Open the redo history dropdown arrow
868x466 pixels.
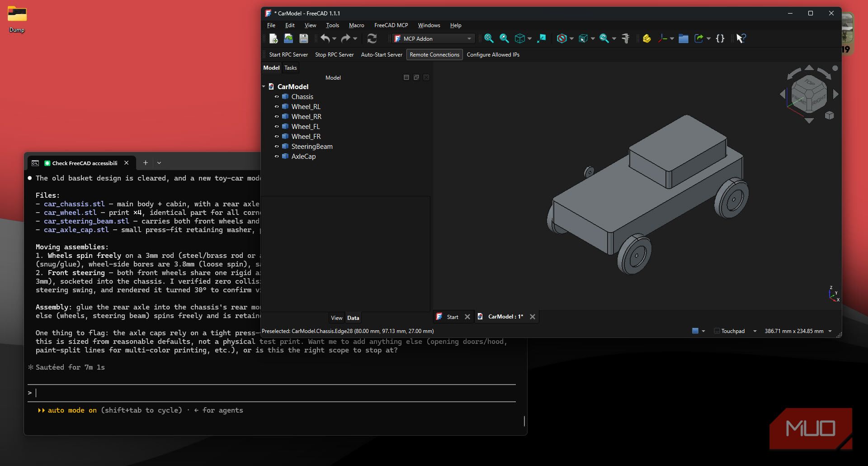click(x=355, y=39)
